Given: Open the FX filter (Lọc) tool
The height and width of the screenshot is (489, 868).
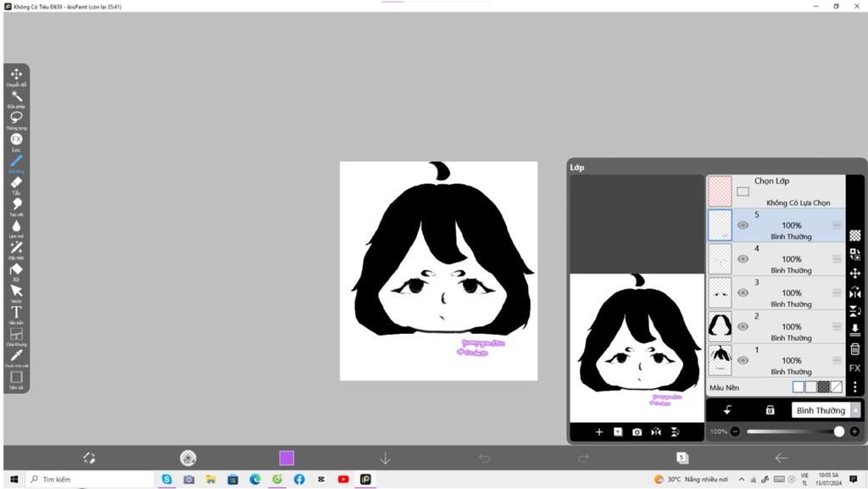Looking at the screenshot, I should click(16, 140).
